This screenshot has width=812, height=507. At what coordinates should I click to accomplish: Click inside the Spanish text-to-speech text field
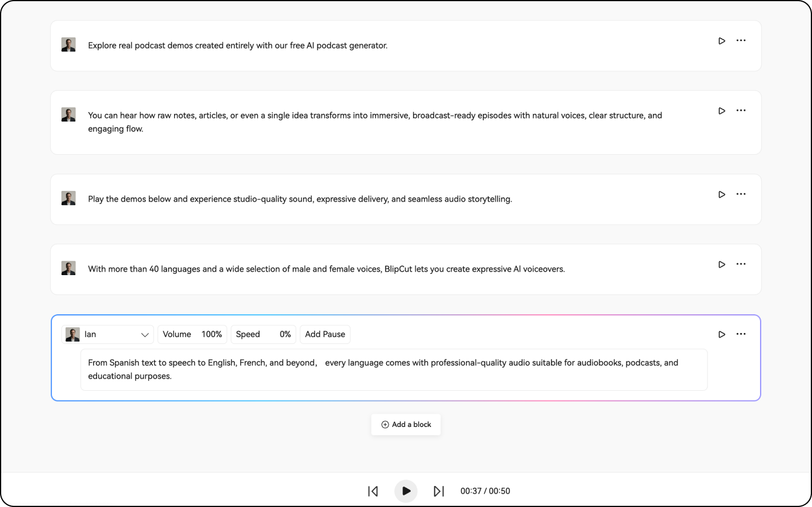coord(394,369)
